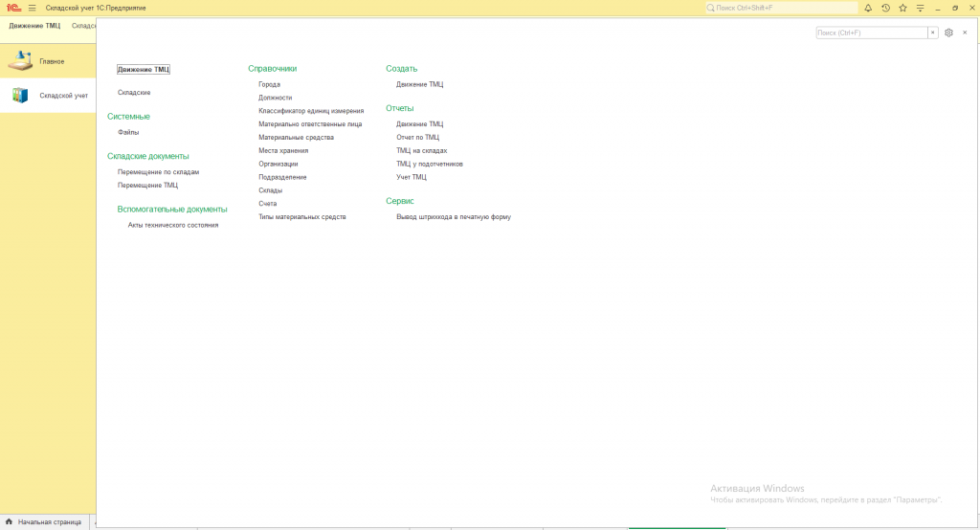Open the Начальная страница tab
Screen dimensions: 980x530
click(x=44, y=522)
